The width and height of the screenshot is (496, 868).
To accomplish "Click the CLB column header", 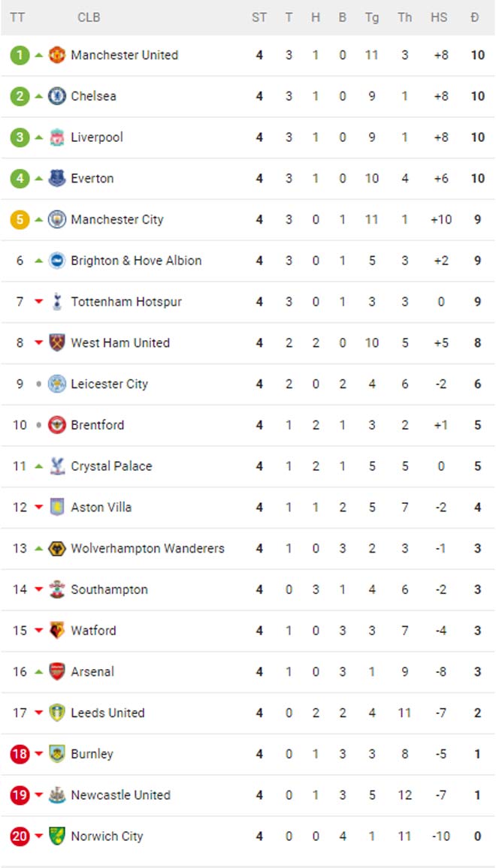I will (89, 17).
